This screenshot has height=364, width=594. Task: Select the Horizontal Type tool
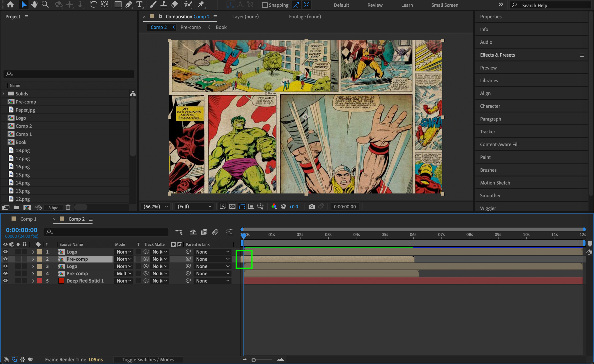click(140, 4)
